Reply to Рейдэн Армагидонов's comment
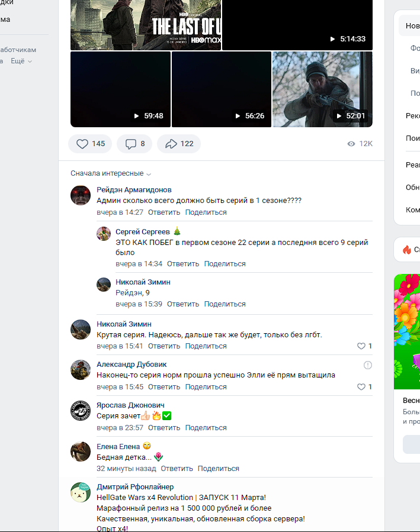Image resolution: width=420 pixels, height=532 pixels. tap(164, 212)
